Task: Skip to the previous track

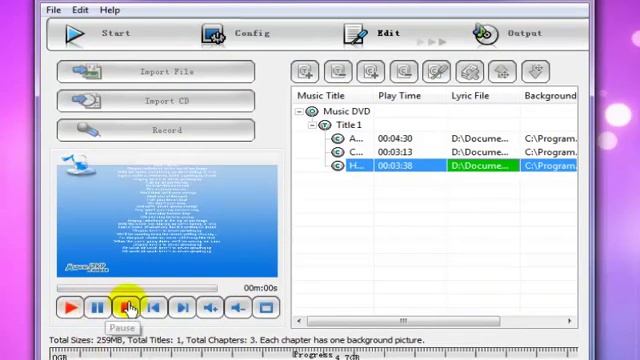Action: click(154, 307)
